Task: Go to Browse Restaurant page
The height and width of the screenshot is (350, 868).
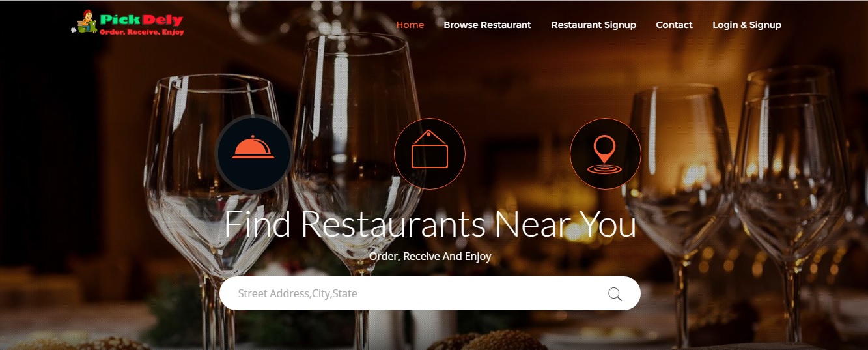Action: point(487,25)
